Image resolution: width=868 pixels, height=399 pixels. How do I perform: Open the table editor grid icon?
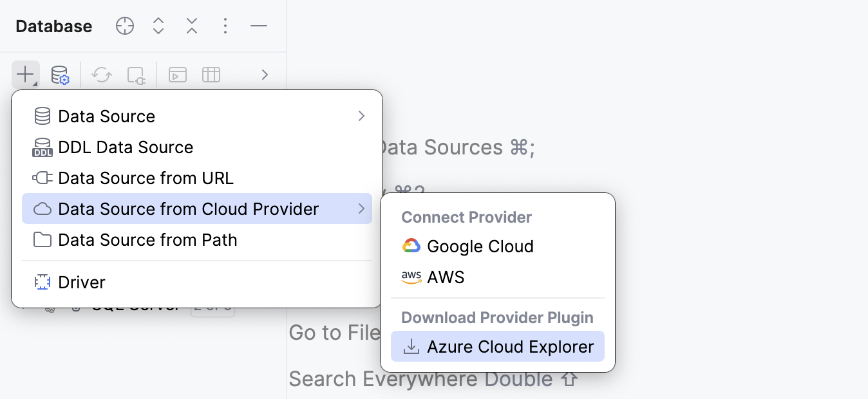point(211,75)
